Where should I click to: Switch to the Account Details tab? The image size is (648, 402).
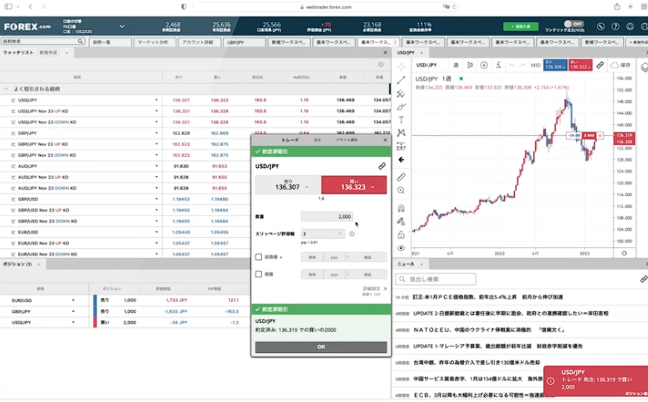coord(198,42)
